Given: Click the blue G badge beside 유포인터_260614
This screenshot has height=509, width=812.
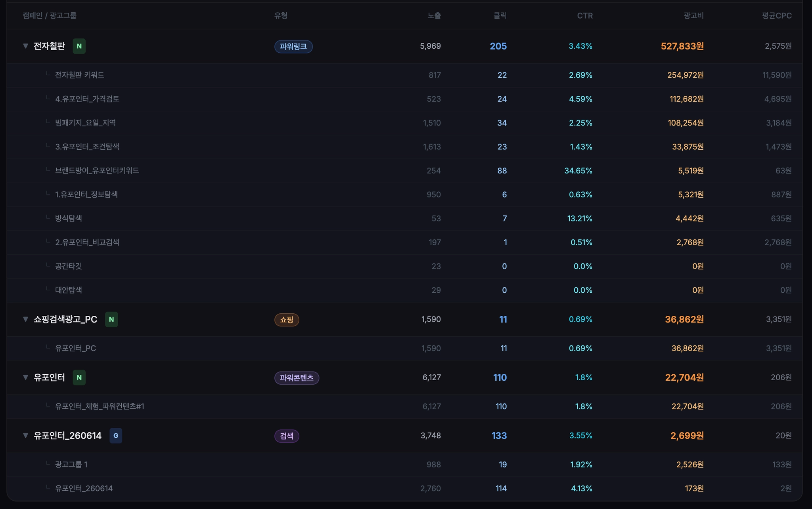Looking at the screenshot, I should (116, 436).
